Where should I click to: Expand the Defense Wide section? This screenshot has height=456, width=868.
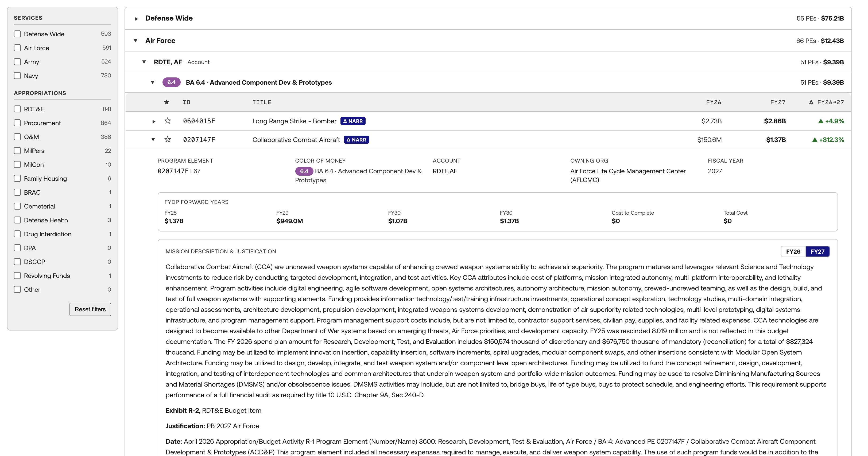click(x=136, y=18)
